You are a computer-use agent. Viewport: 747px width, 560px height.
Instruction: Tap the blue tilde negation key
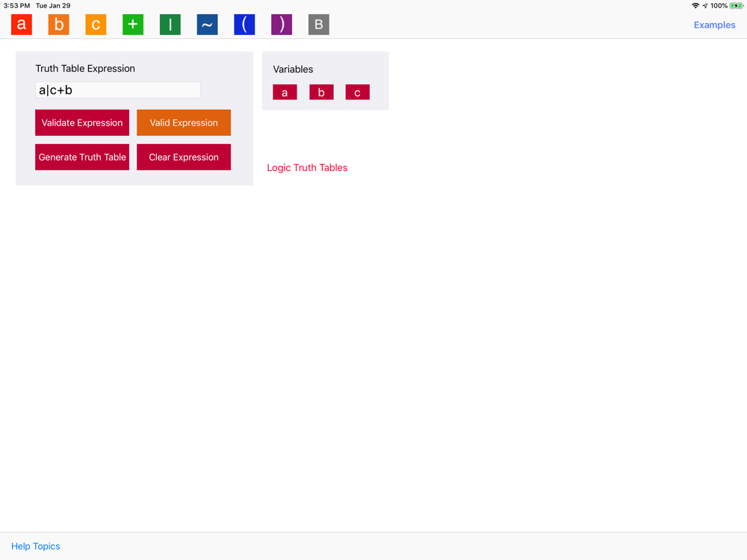click(x=207, y=25)
